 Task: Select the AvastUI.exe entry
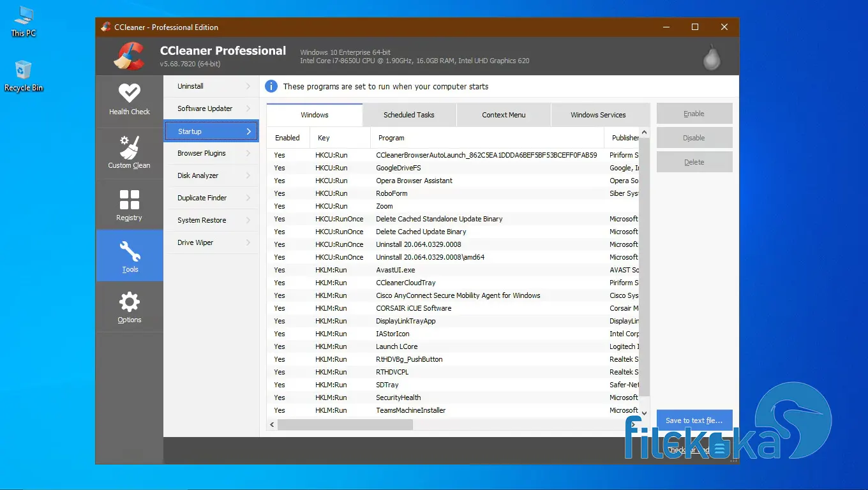(453, 270)
